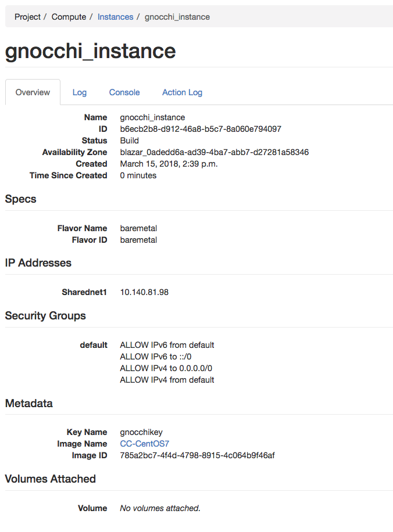The width and height of the screenshot is (393, 532).
Task: Click the image ID 785a2bc7-4f4d-4798-8915-4c064b9f46af
Action: (x=197, y=455)
